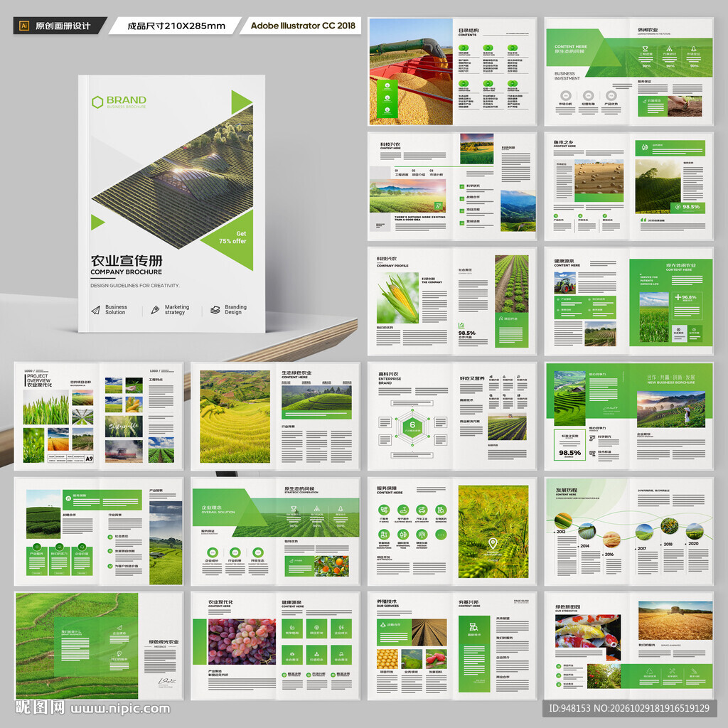Click the paper plane icon beside Business Solution
Image resolution: width=728 pixels, height=728 pixels.
96,310
